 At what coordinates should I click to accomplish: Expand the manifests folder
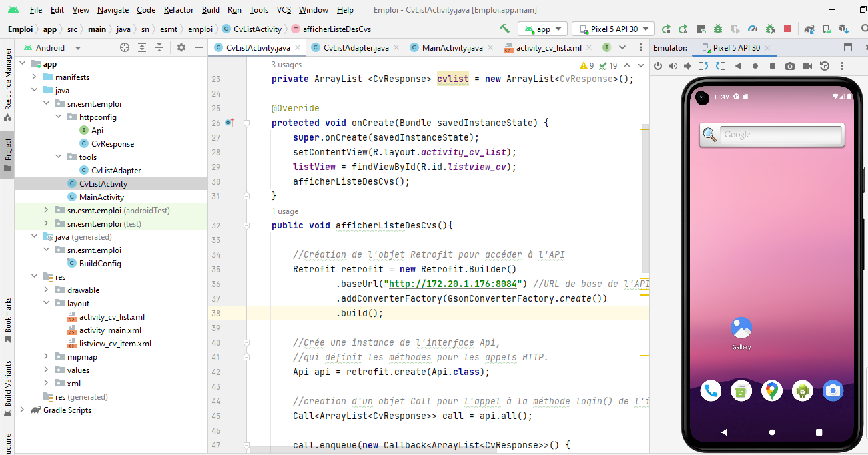click(x=35, y=77)
